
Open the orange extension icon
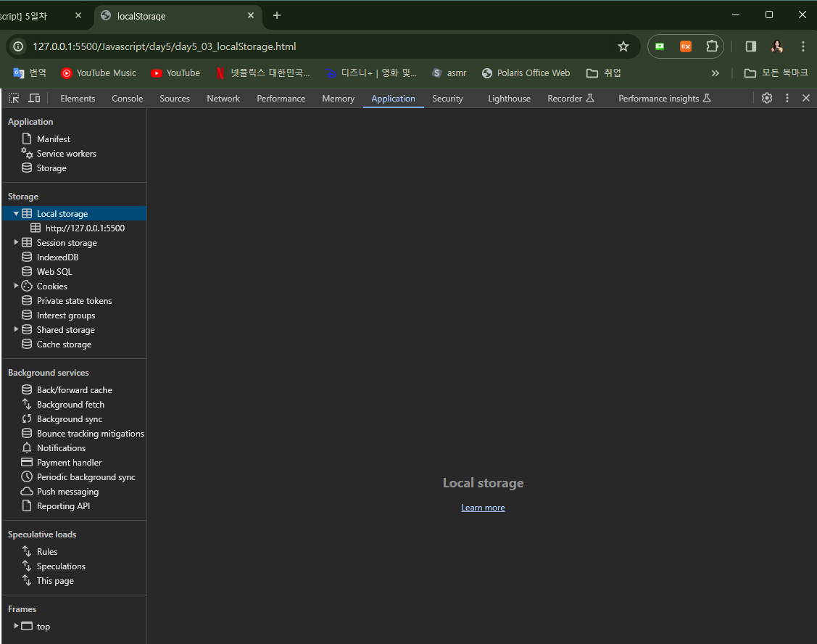pyautogui.click(x=686, y=46)
